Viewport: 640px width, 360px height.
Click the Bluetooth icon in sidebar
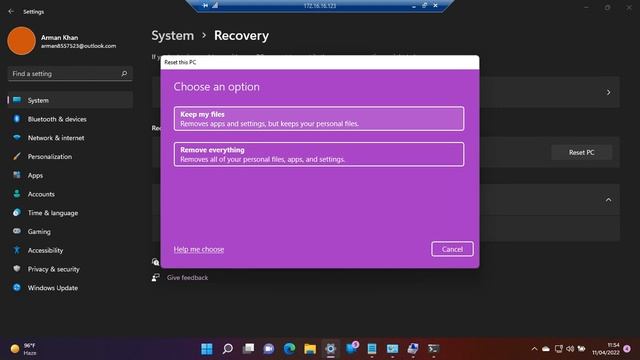(x=17, y=119)
